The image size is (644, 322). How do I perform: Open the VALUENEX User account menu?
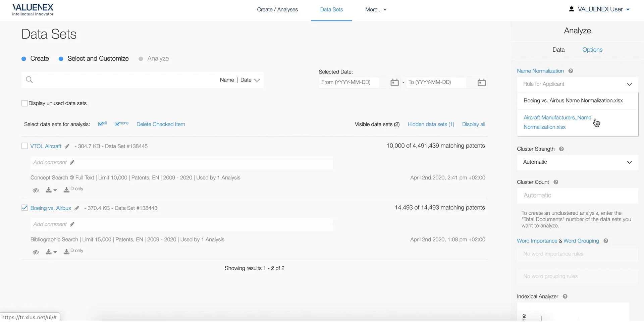pyautogui.click(x=603, y=9)
